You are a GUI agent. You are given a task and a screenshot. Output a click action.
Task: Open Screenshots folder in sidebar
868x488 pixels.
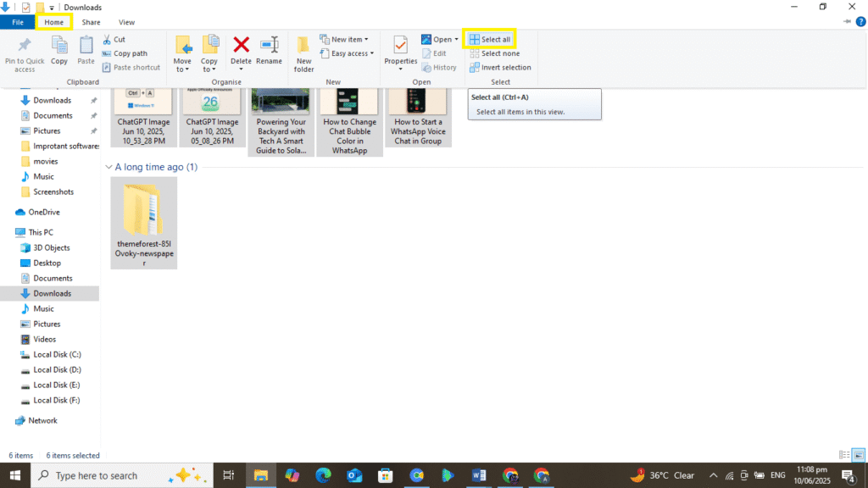click(x=53, y=192)
